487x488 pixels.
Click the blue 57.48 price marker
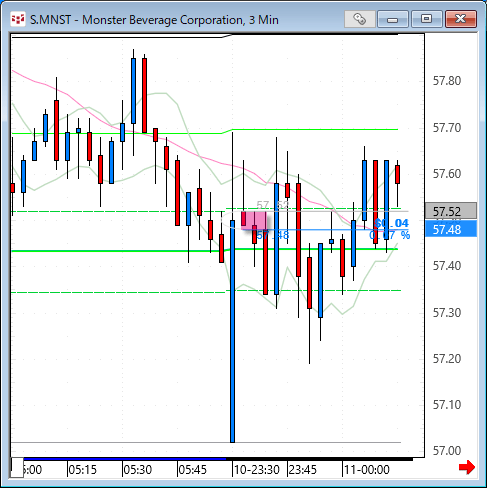(x=451, y=229)
